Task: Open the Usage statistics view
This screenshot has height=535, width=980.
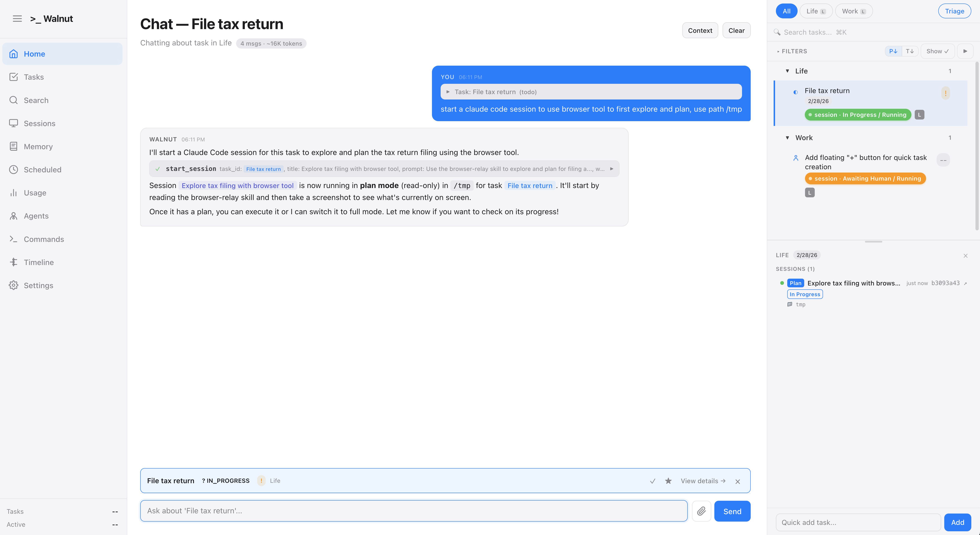Action: click(35, 193)
